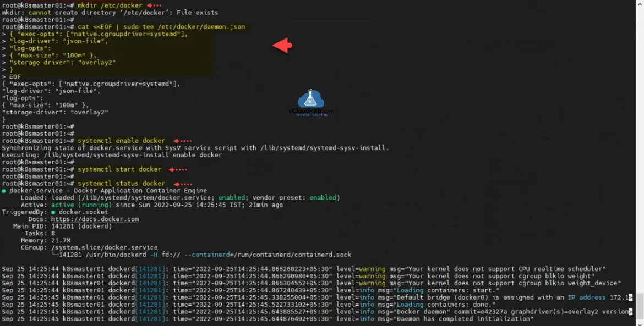644x326 pixels.
Task: Click the "systemctl start docker" command
Action: pos(119,169)
